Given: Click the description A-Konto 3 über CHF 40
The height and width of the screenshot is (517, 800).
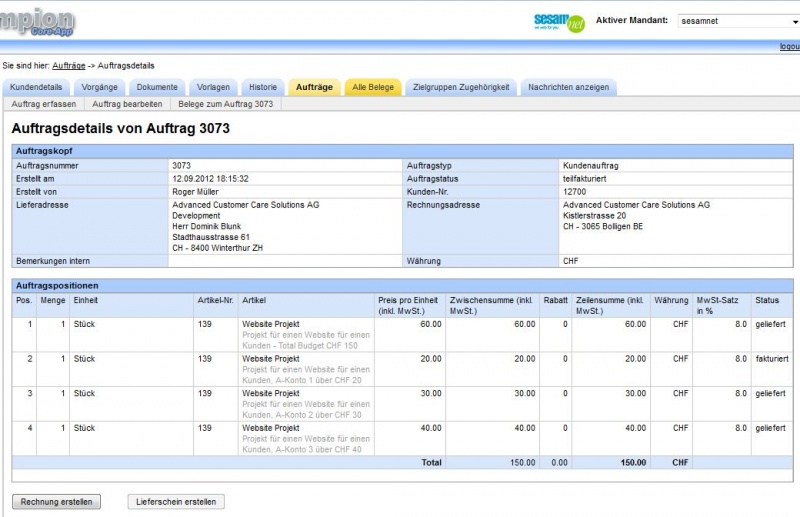Looking at the screenshot, I should [x=306, y=444].
